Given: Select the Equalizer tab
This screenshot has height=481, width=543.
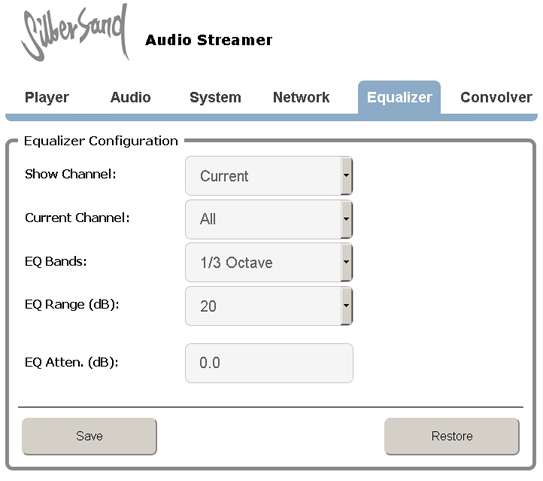Looking at the screenshot, I should point(399,97).
